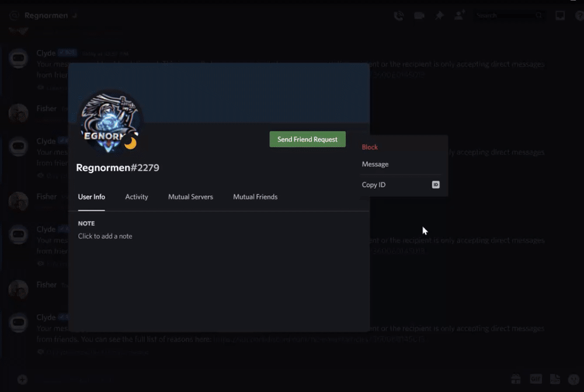Open the Mutual Servers tab
The height and width of the screenshot is (392, 584).
point(190,197)
